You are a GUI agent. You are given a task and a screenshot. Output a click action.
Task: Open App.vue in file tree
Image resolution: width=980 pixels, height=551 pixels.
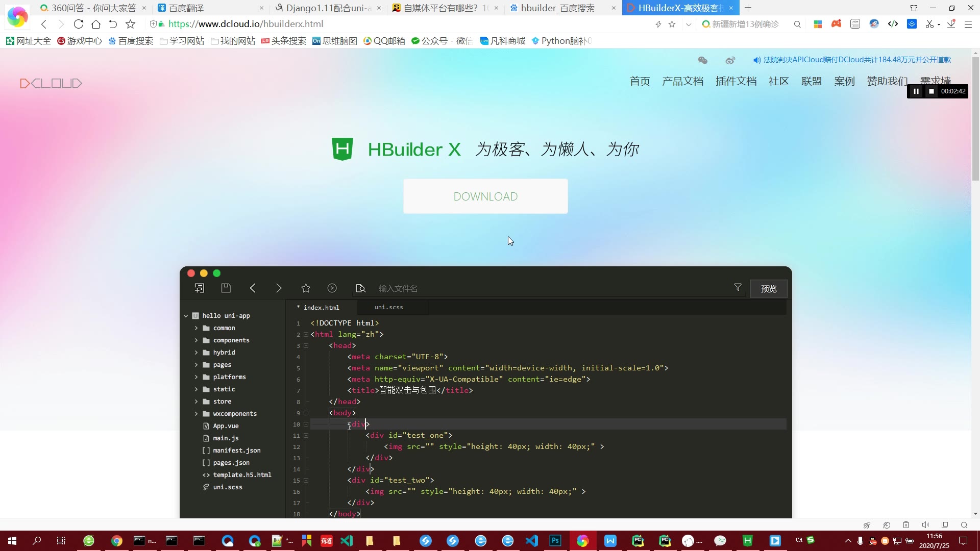(226, 426)
